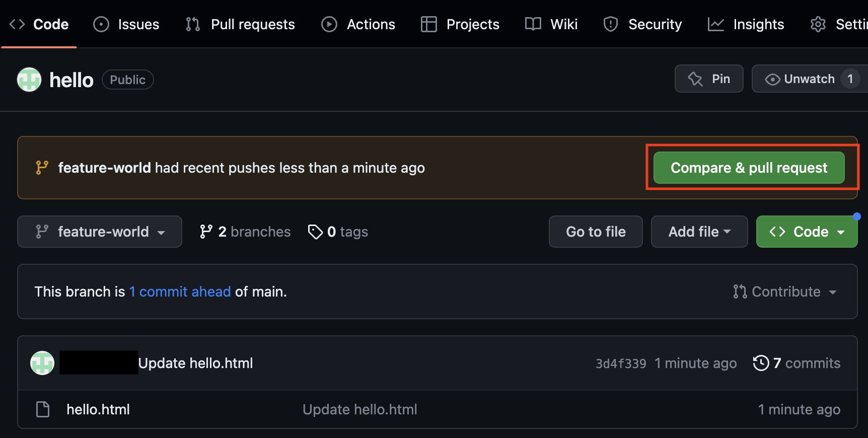Open Insights via the graph icon

pos(715,24)
